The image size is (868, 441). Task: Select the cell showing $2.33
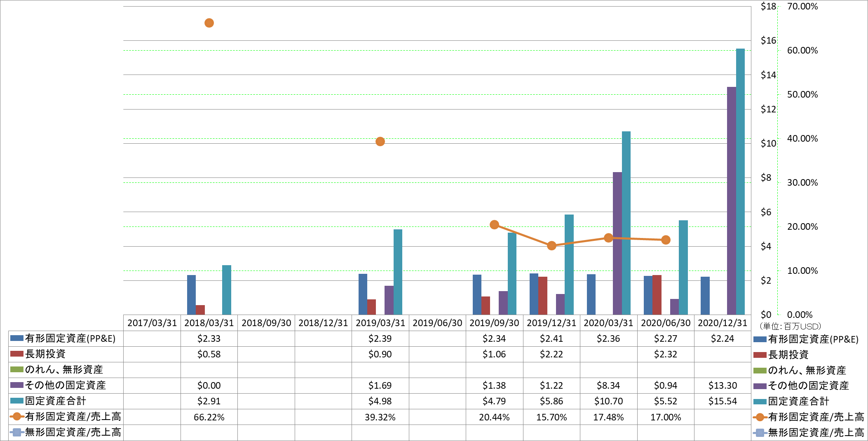(209, 338)
